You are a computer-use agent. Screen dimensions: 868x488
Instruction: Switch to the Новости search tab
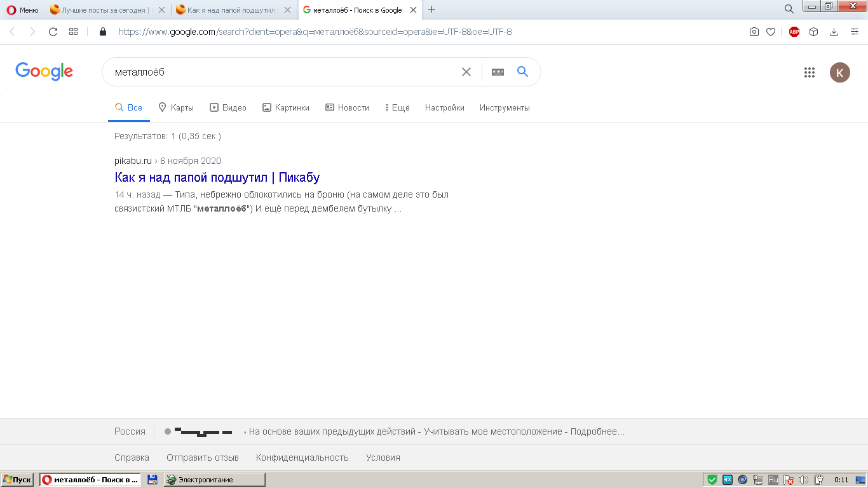[347, 108]
